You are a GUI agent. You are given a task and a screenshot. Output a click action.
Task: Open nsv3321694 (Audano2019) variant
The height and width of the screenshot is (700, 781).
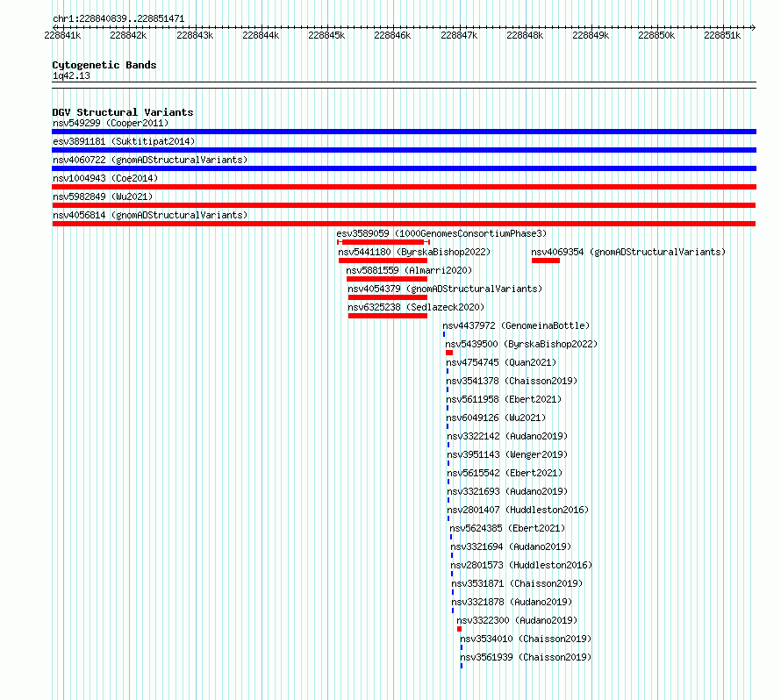click(511, 546)
